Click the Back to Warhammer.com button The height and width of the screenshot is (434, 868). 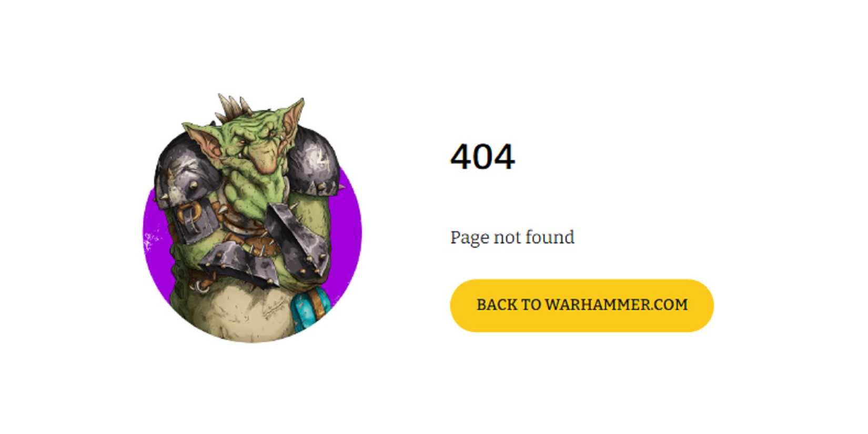coord(581,305)
